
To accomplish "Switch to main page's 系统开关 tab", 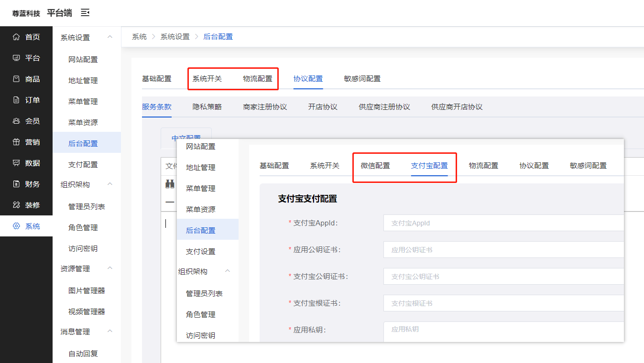I will click(207, 79).
